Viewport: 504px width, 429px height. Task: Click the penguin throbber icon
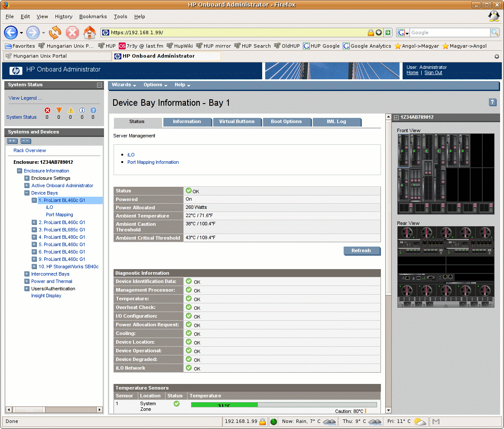(494, 16)
